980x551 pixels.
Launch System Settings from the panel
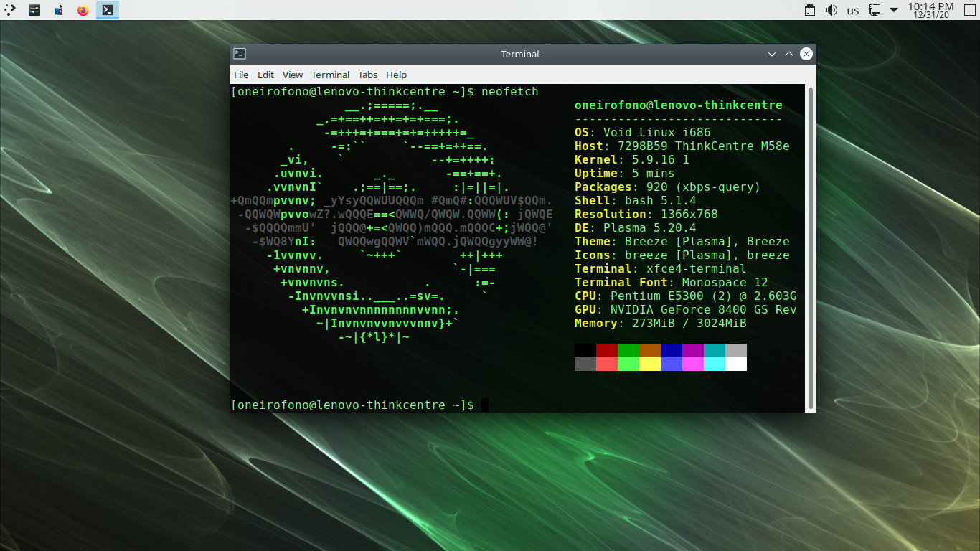(x=34, y=10)
